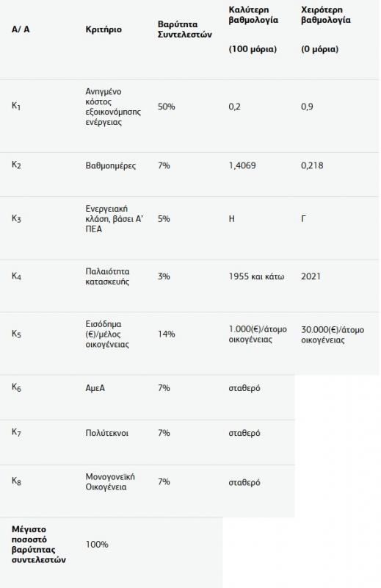The height and width of the screenshot is (588, 381).
Task: Click the 30.000(€)/άτομο οικογένειας value
Action: tap(333, 335)
